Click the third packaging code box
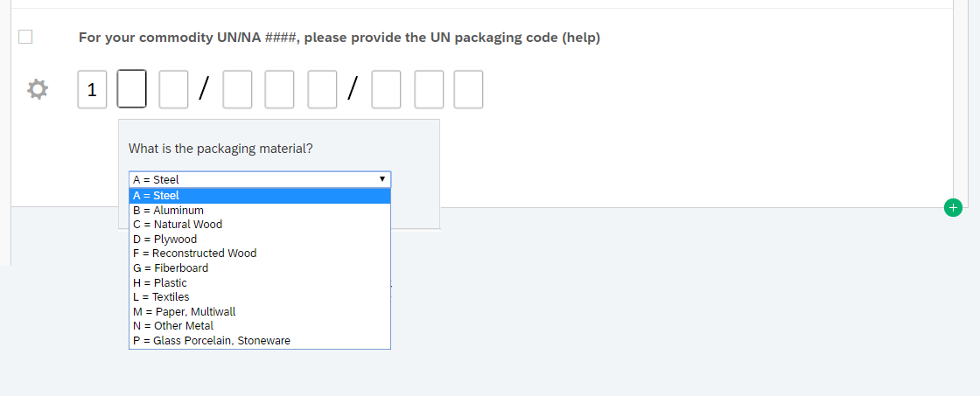 tap(173, 89)
